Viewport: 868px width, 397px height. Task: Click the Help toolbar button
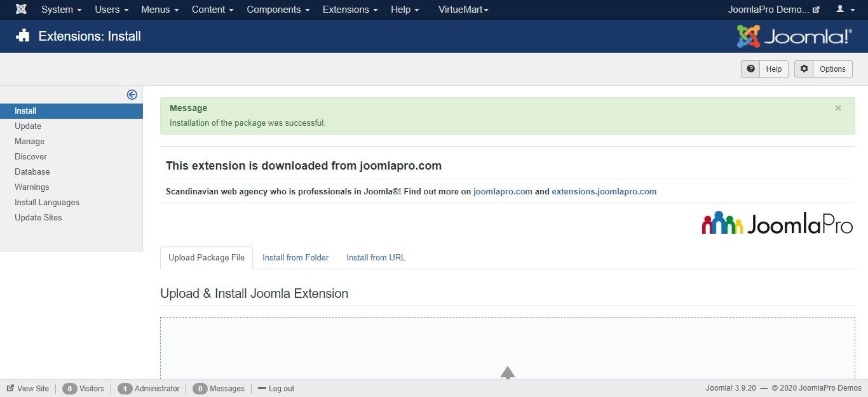click(x=764, y=69)
